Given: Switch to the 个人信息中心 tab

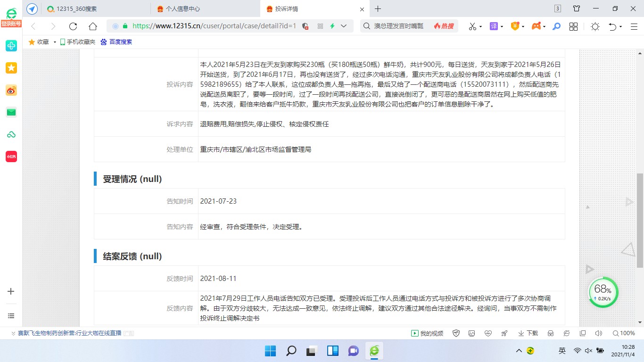Looking at the screenshot, I should pyautogui.click(x=179, y=9).
